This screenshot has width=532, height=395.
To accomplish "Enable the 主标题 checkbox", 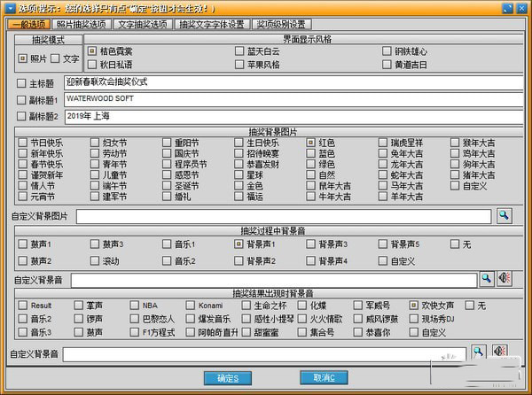I will [x=22, y=82].
